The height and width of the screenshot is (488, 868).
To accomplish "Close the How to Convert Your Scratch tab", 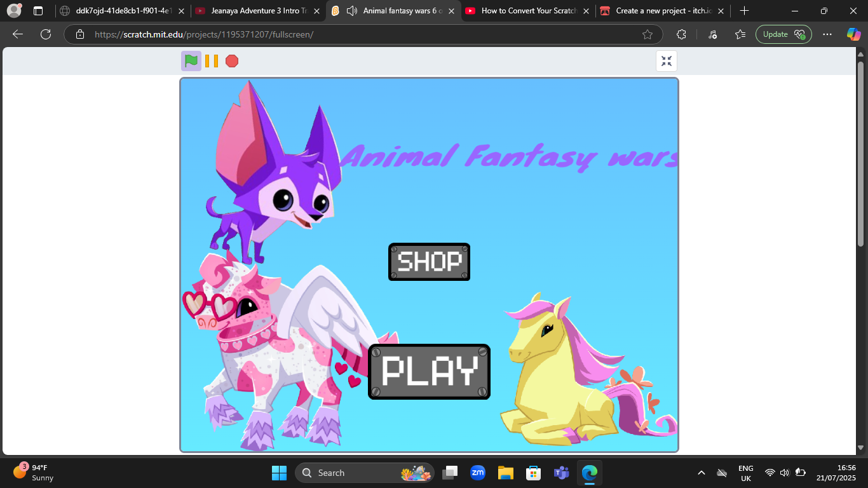I will (586, 11).
